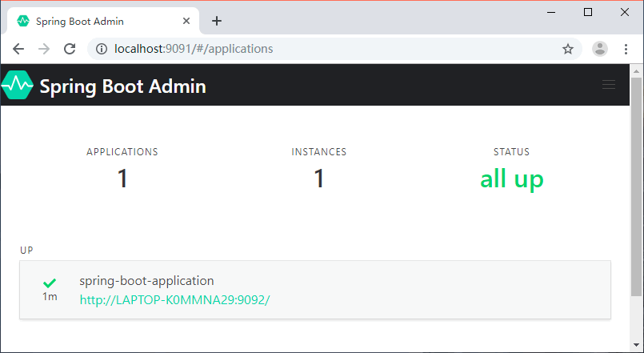Close the Spring Boot Admin tab

pyautogui.click(x=186, y=21)
